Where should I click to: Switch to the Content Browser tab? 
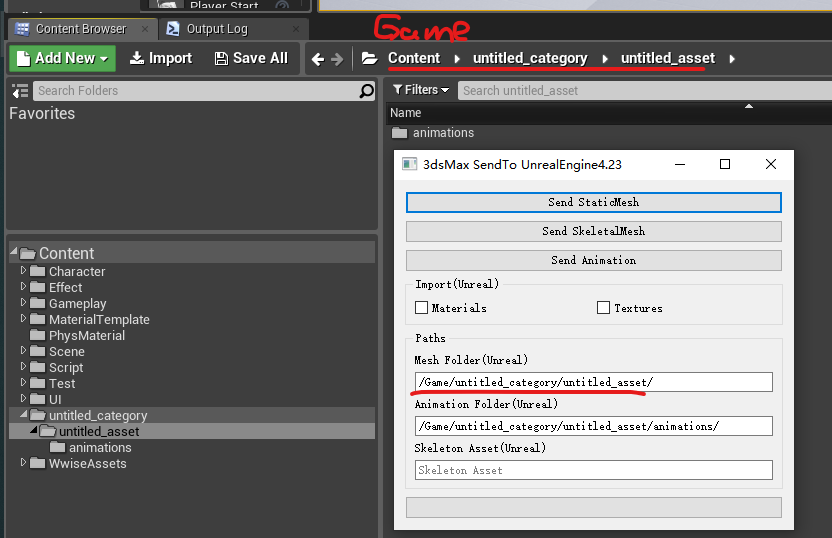coord(81,29)
